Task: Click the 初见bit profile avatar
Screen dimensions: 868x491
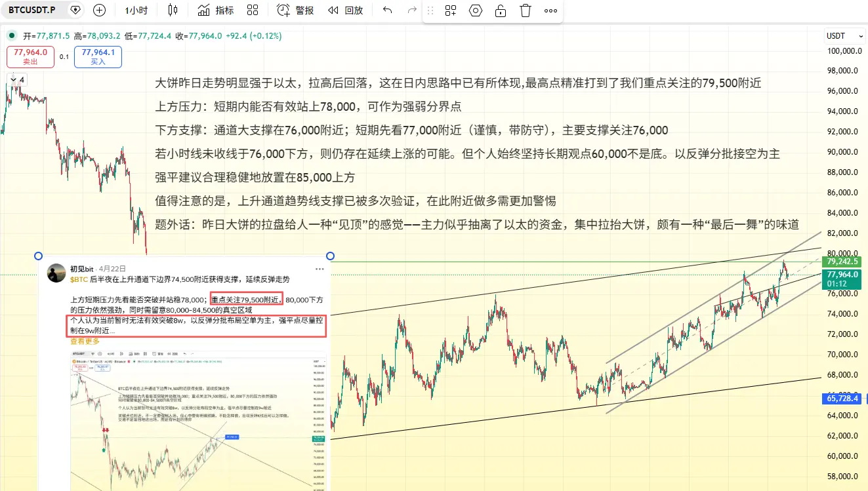Action: tap(55, 273)
